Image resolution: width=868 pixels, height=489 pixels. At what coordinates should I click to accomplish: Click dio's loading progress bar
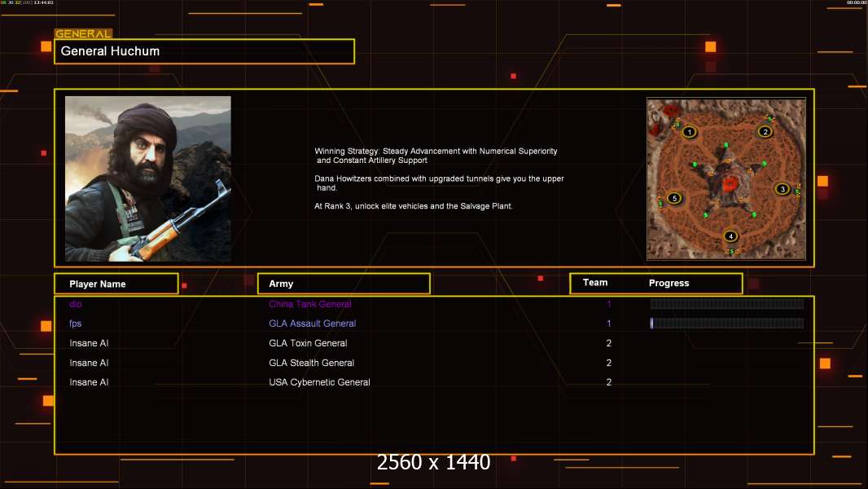point(727,303)
